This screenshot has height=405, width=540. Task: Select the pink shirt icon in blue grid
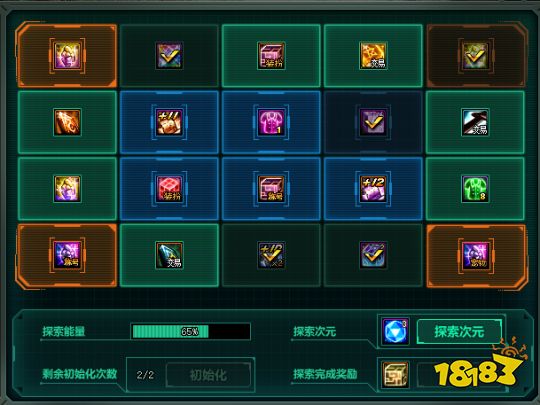point(271,122)
